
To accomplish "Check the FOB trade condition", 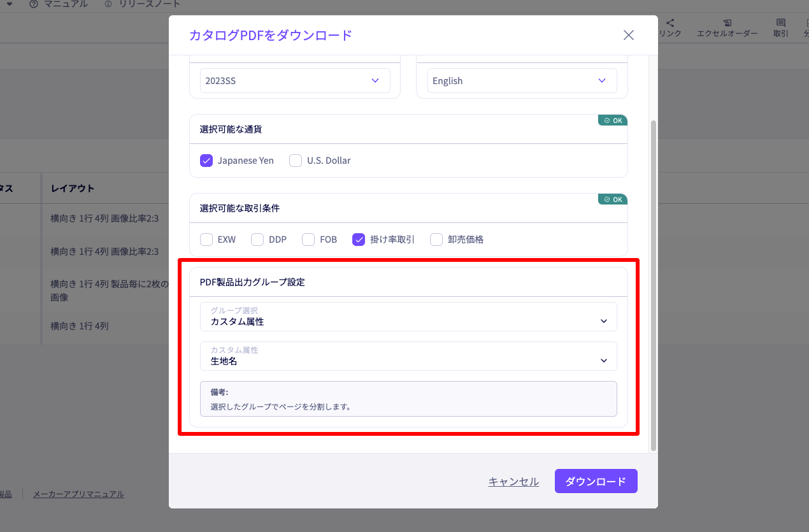I will pos(308,240).
